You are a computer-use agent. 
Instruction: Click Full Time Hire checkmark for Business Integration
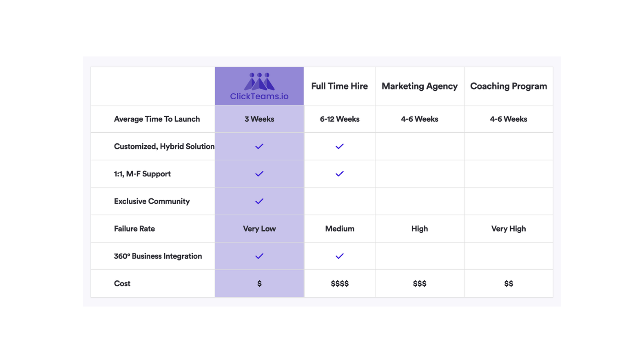pyautogui.click(x=339, y=256)
